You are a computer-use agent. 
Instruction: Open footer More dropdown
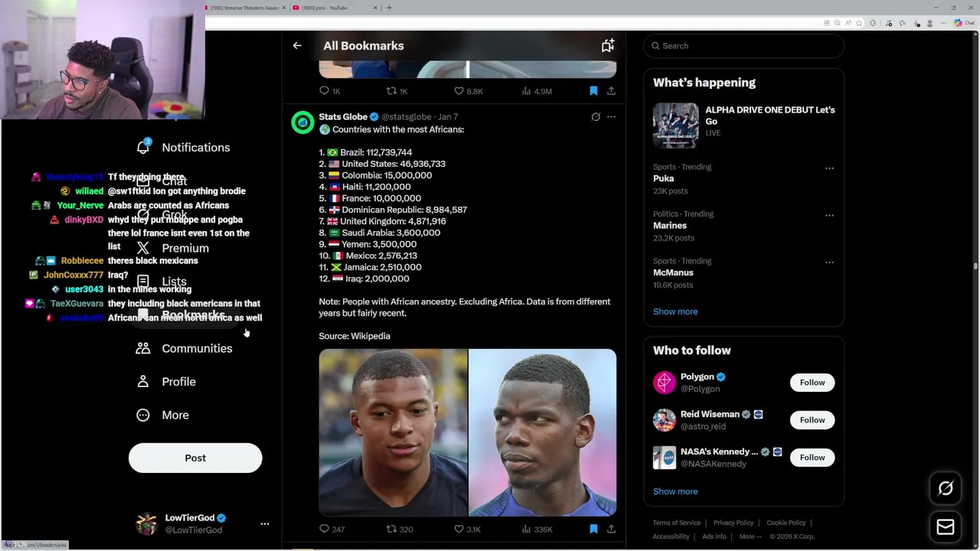coord(750,536)
